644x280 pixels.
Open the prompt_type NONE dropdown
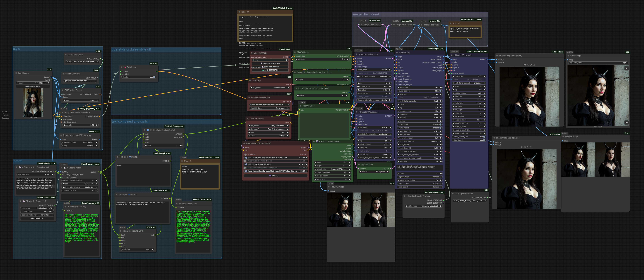(x=35, y=174)
